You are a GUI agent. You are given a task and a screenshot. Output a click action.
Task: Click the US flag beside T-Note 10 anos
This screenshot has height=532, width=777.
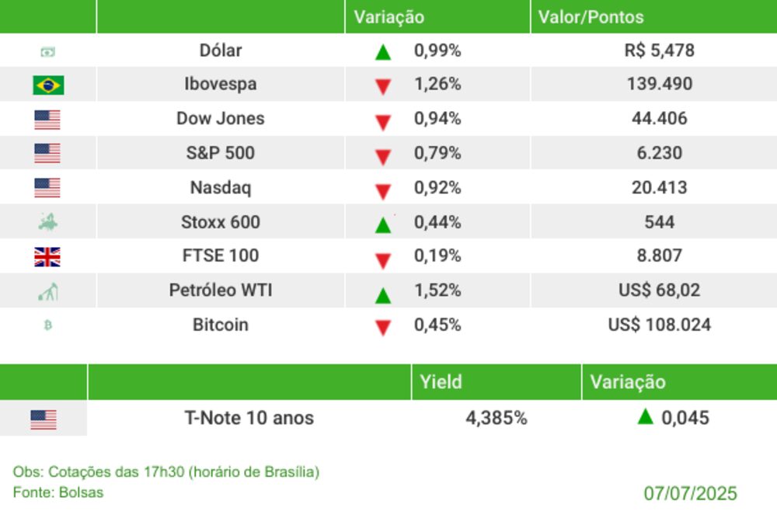point(44,420)
